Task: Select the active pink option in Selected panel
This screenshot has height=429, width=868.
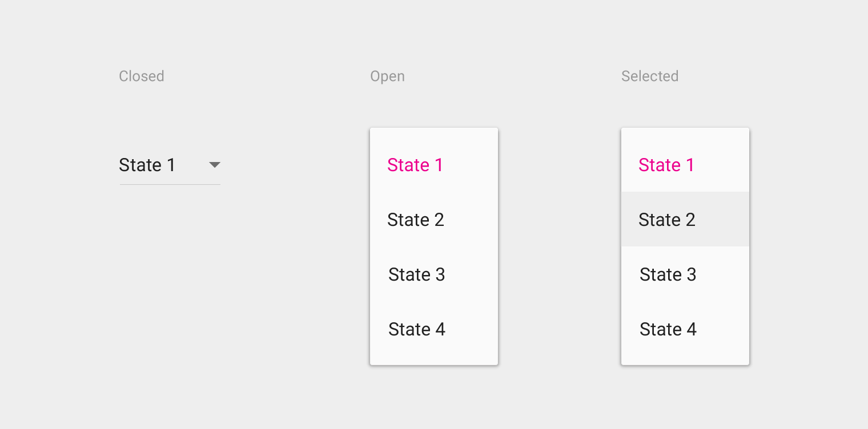Action: coord(666,165)
